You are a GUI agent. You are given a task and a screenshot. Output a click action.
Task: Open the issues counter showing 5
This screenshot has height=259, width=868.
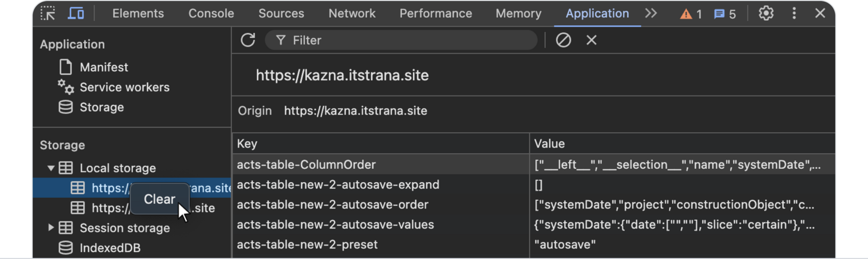point(725,14)
